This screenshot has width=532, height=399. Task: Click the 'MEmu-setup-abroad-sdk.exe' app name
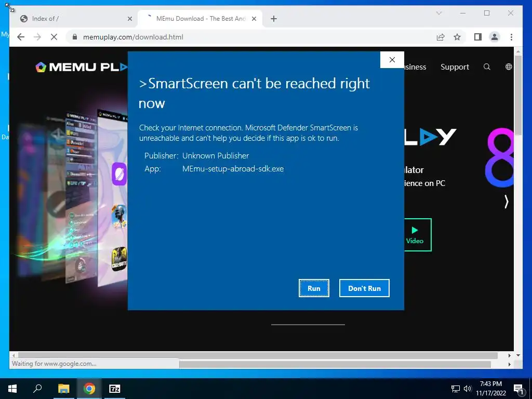click(233, 169)
